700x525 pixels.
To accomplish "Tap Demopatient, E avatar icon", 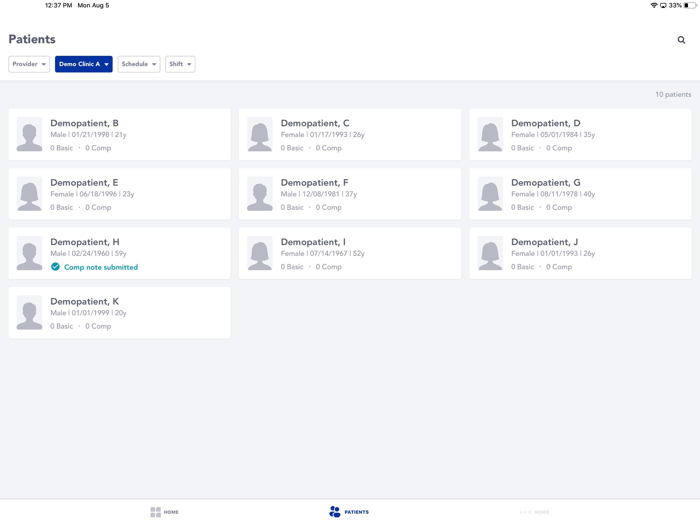I will pos(29,194).
